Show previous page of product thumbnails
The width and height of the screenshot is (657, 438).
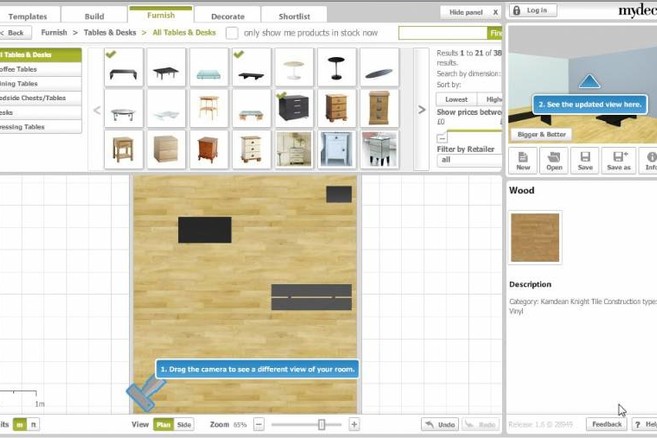click(97, 110)
